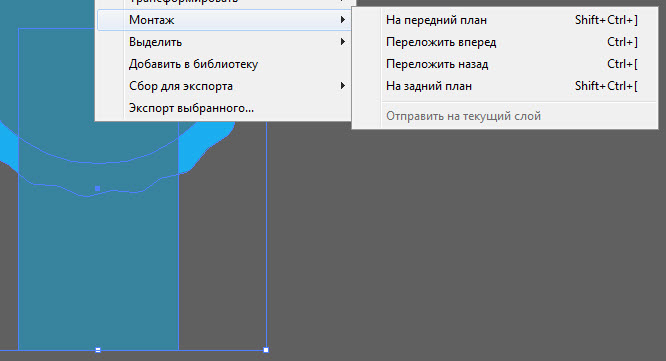Viewport: 666px width, 361px height.
Task: Open the Монтаж submenu item
Action: point(224,20)
